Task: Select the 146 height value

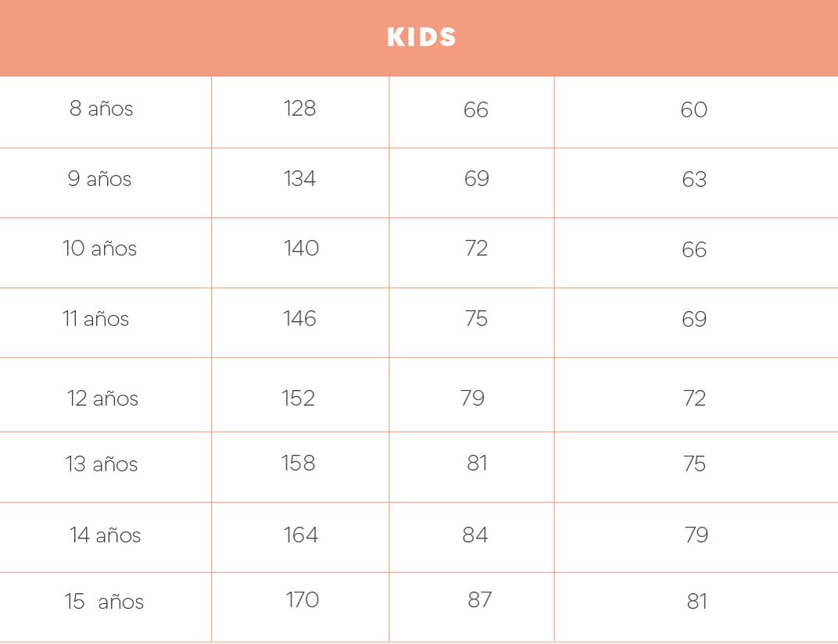Action: coord(299,319)
